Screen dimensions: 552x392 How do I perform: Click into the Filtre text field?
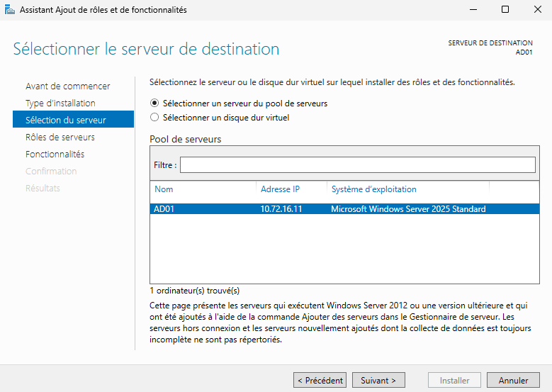357,164
